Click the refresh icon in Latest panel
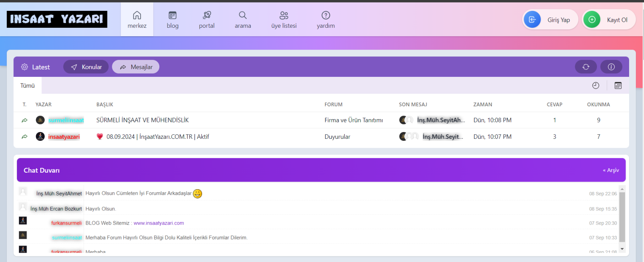This screenshot has height=262, width=644. pos(586,67)
